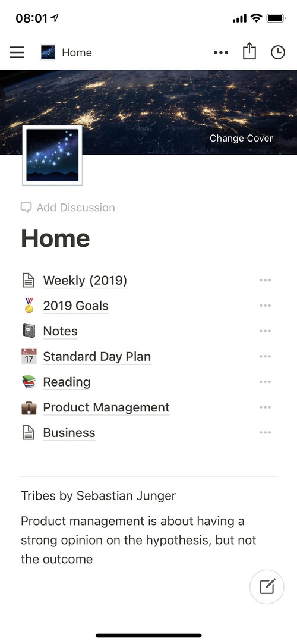Click the starry night page icon
This screenshot has width=297, height=644.
click(52, 155)
